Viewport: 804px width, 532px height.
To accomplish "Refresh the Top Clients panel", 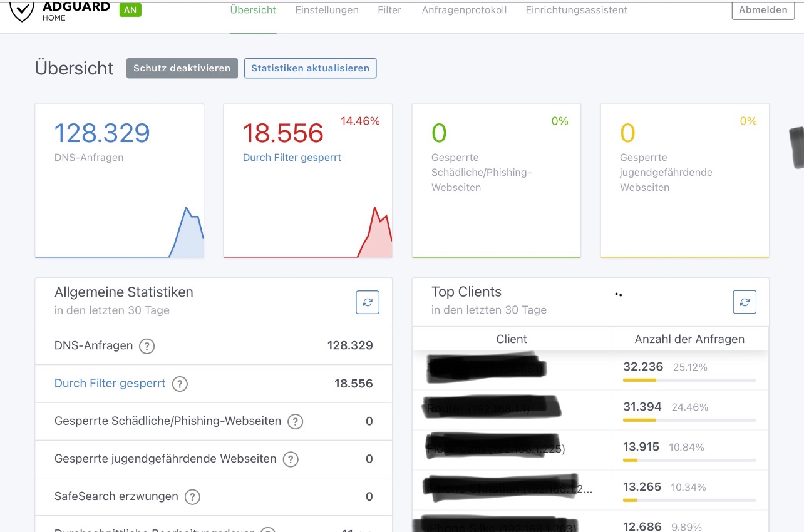I will (745, 302).
